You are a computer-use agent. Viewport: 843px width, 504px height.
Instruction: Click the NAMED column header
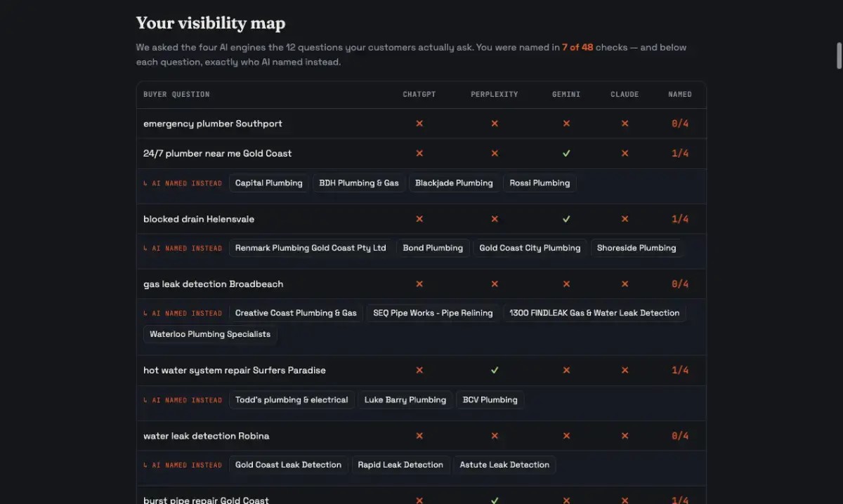point(680,94)
